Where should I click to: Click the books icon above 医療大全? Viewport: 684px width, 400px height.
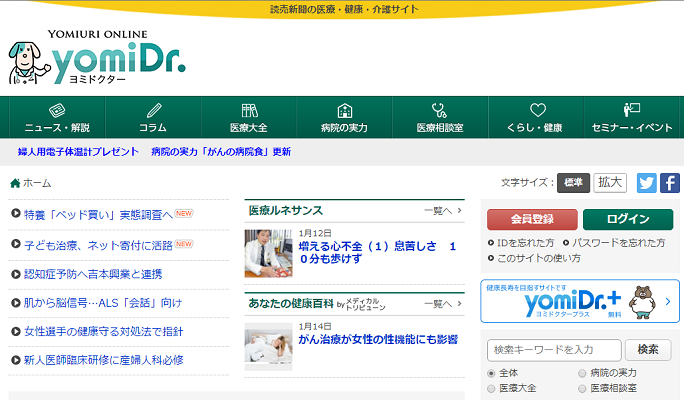pyautogui.click(x=249, y=110)
